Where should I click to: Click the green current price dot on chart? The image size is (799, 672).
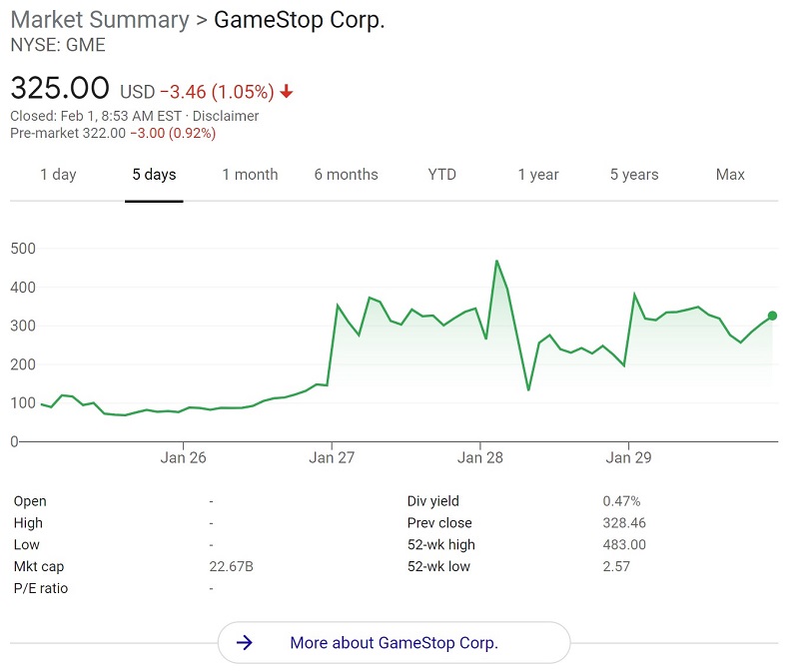coord(772,316)
